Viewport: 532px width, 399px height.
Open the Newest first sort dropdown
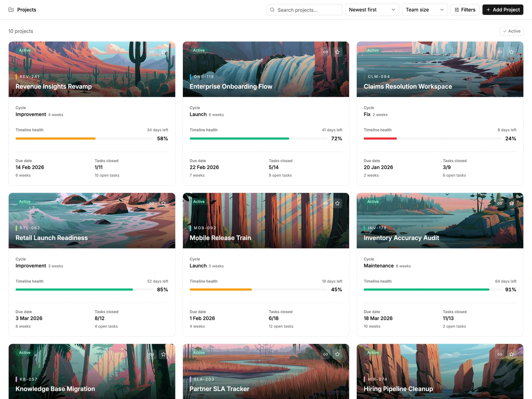coord(372,10)
